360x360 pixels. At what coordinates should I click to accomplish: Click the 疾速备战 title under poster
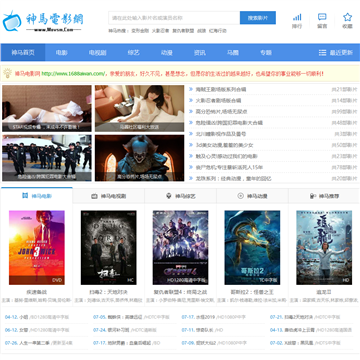coord(37,292)
